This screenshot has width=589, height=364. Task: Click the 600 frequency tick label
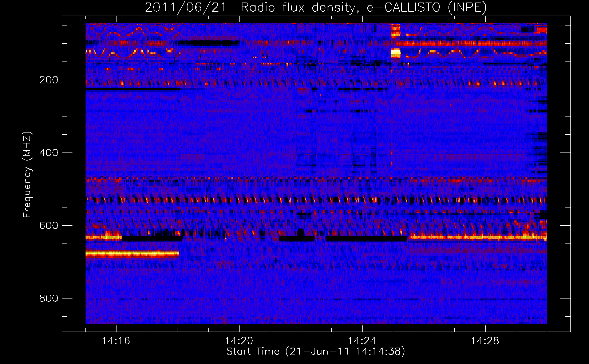[x=49, y=226]
